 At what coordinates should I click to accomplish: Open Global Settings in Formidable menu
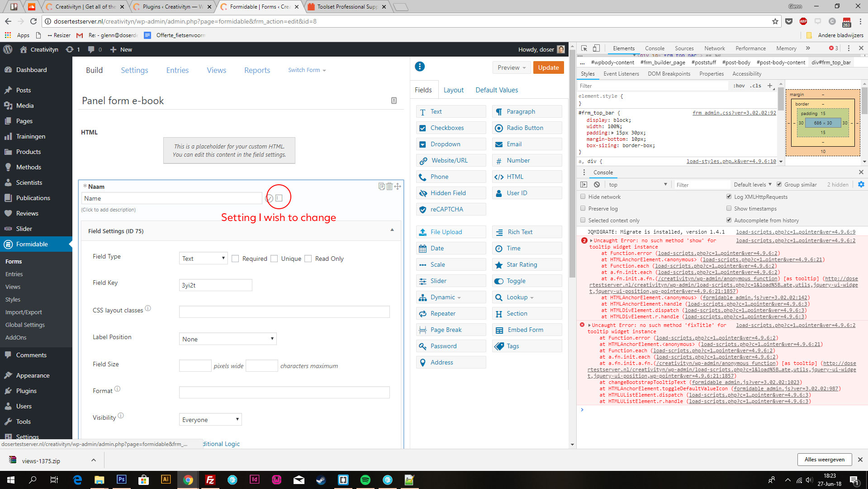click(25, 325)
